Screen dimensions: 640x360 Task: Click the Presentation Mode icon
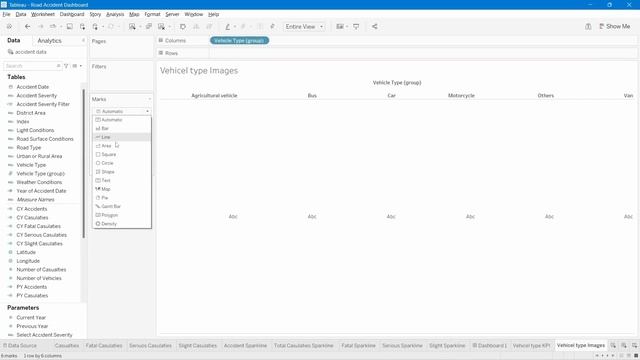pos(356,27)
